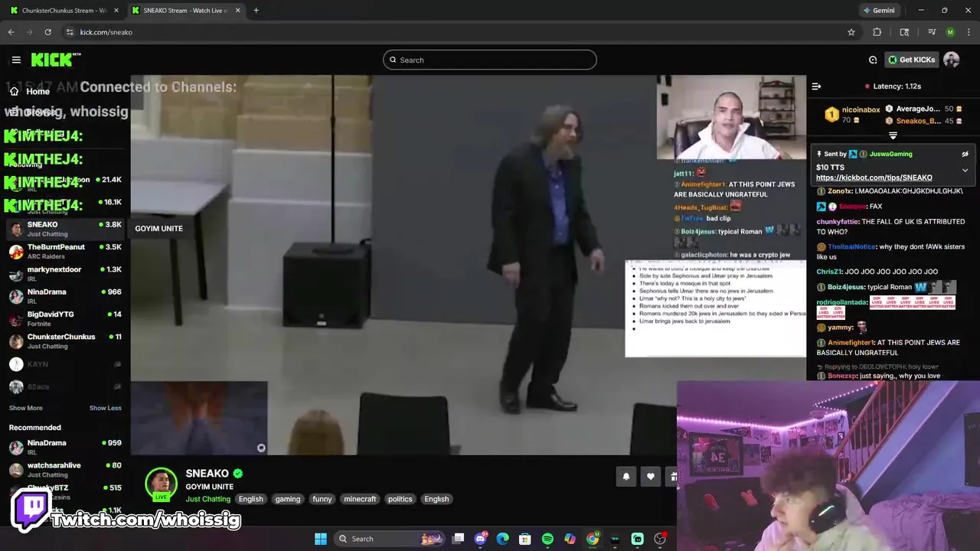Screen dimensions: 980x551
Task: Click the Just Chatting category link
Action: point(207,499)
